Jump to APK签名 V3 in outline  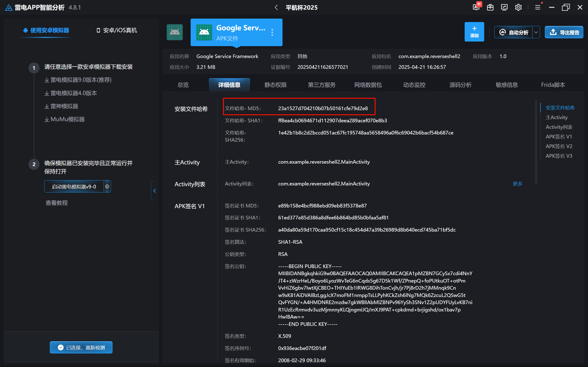click(559, 156)
